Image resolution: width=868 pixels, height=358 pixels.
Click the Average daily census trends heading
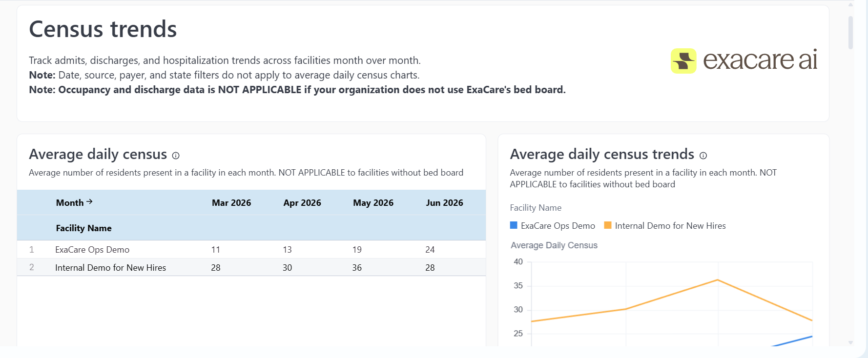602,154
